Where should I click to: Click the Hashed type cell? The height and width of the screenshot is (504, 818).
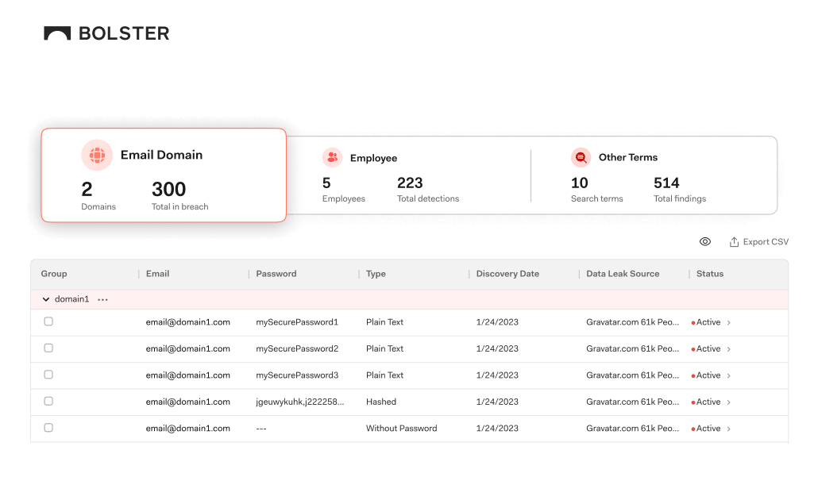[x=381, y=402]
